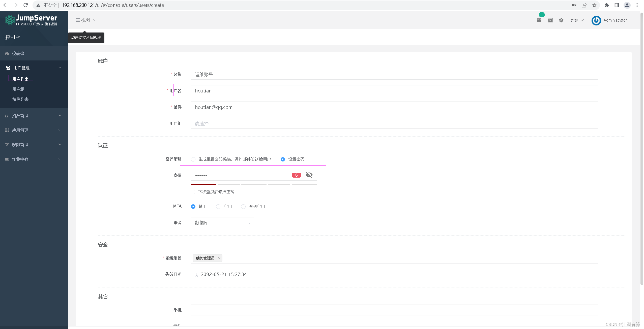The height and width of the screenshot is (329, 644).
Task: Click the JumpServer logo
Action: (x=31, y=20)
